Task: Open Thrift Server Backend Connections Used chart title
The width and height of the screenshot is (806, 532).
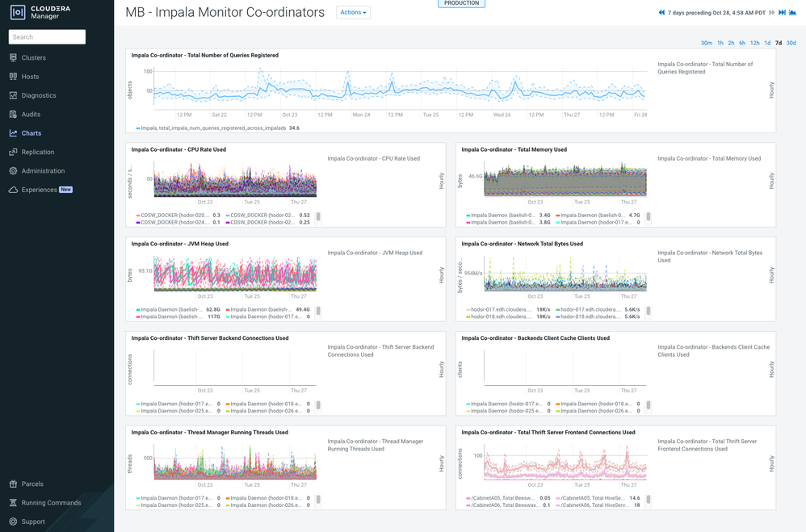Action: coord(210,338)
